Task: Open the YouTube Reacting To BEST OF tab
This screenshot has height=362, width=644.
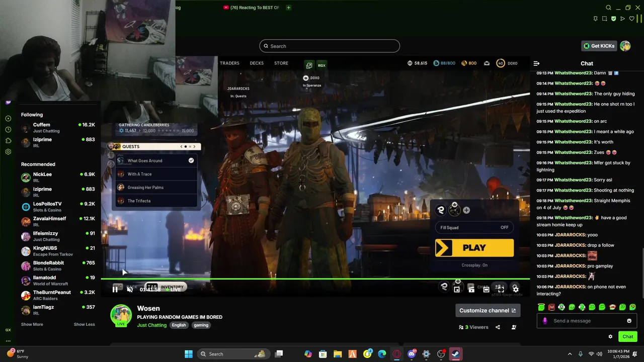Action: (x=251, y=8)
